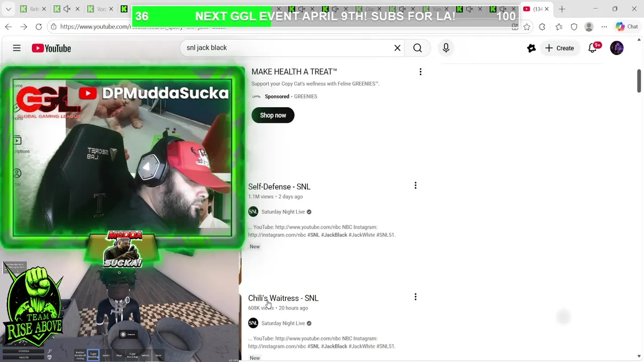Click inside the 'snl jack black' search field
This screenshot has width=644, height=362.
click(x=287, y=48)
